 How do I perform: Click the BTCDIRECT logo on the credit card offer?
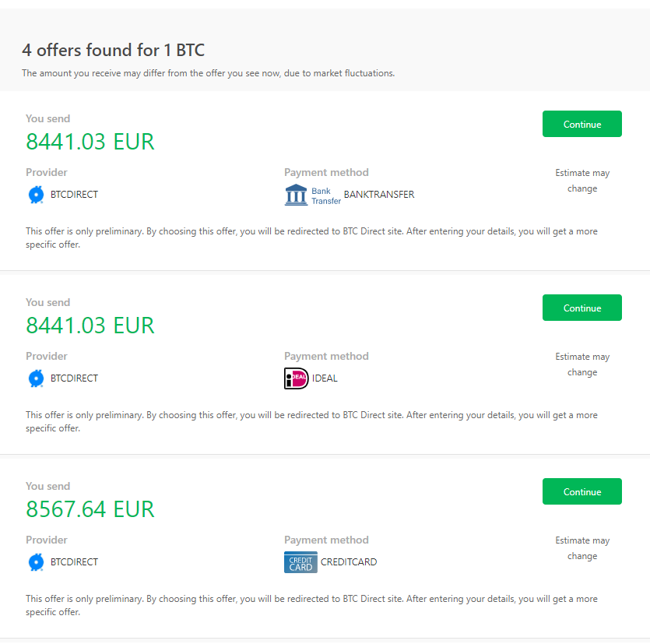(36, 561)
